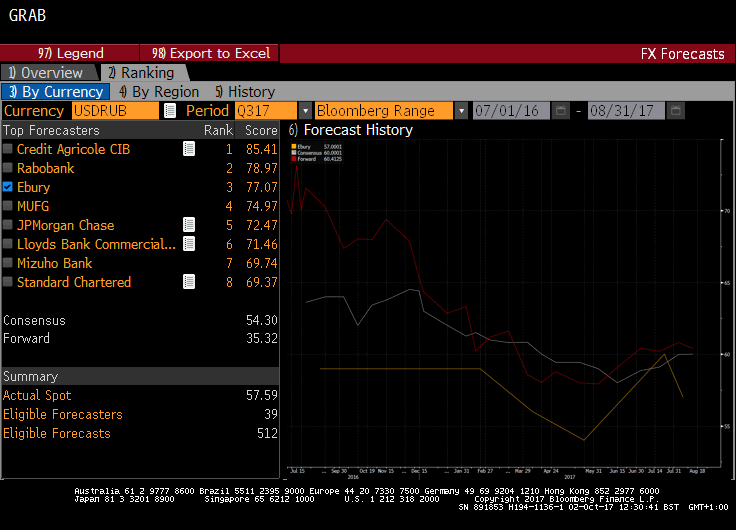Click the gray Consensus legend swatch
The width and height of the screenshot is (736, 530).
(294, 153)
